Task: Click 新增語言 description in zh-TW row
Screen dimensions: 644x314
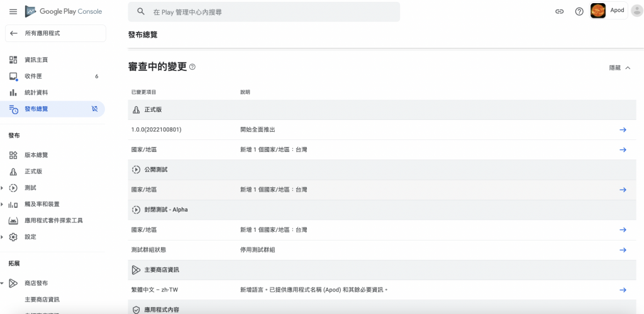Action: [314, 290]
